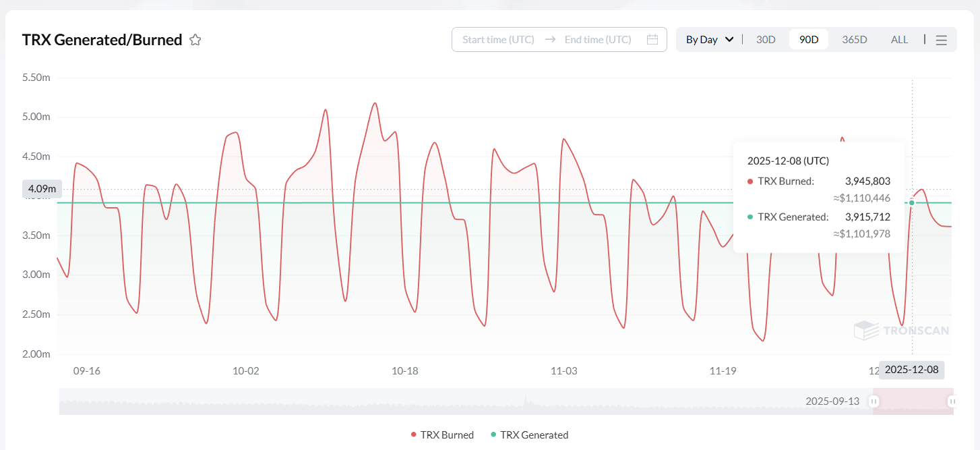
Task: Click the right handle of the range slider
Action: point(952,401)
